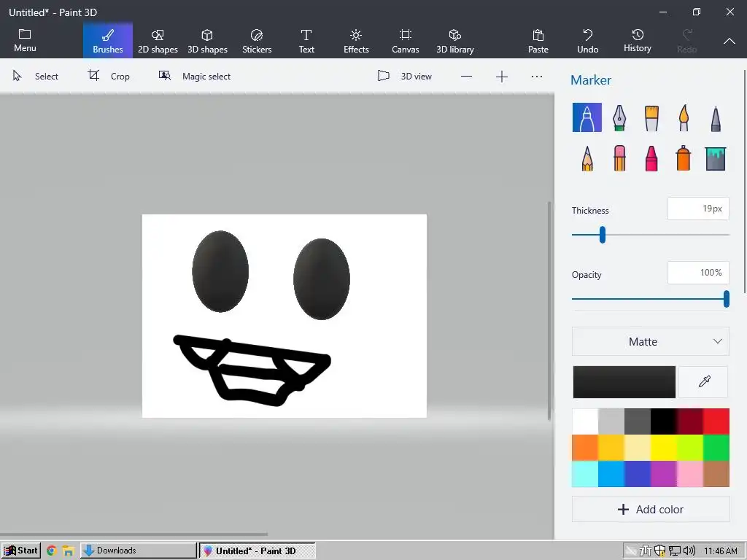Viewport: 747px width, 560px height.
Task: Open the History panel
Action: click(x=637, y=41)
